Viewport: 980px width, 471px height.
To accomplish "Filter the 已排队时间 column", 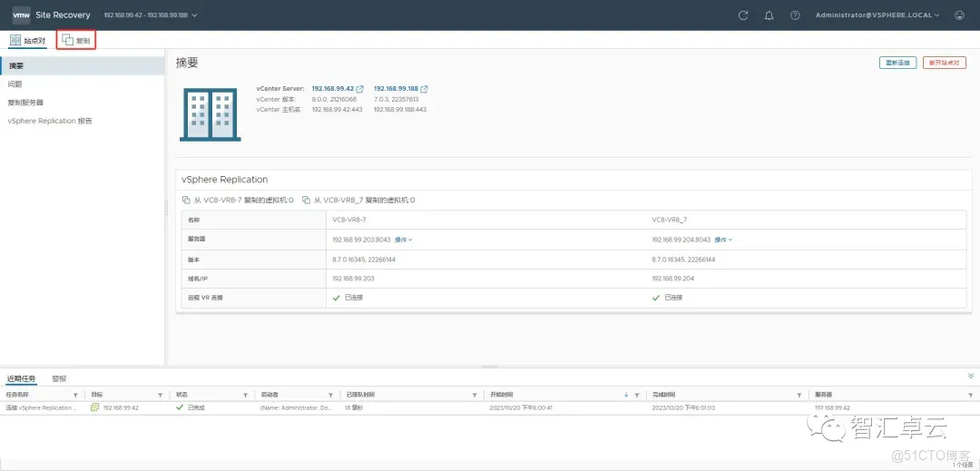I will click(x=474, y=396).
